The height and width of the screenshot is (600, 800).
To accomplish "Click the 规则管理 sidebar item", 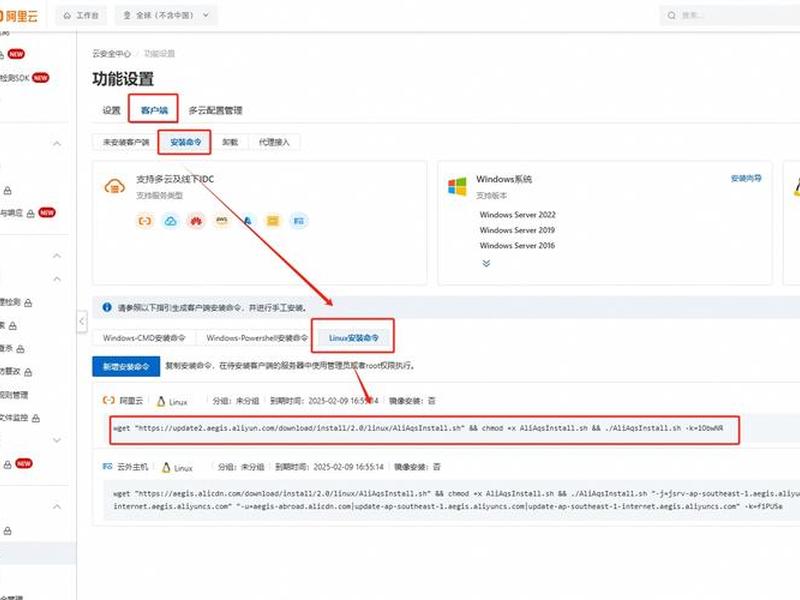I will click(x=14, y=395).
